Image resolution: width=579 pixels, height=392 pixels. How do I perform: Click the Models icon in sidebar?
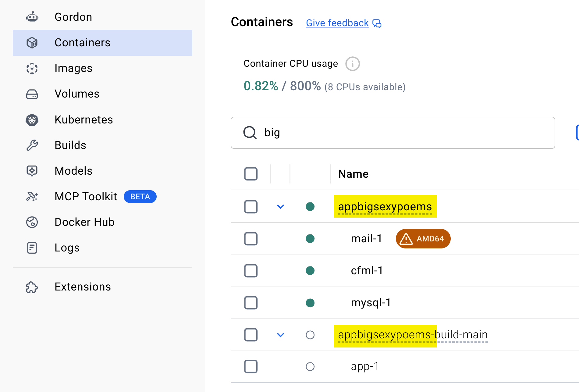[32, 171]
